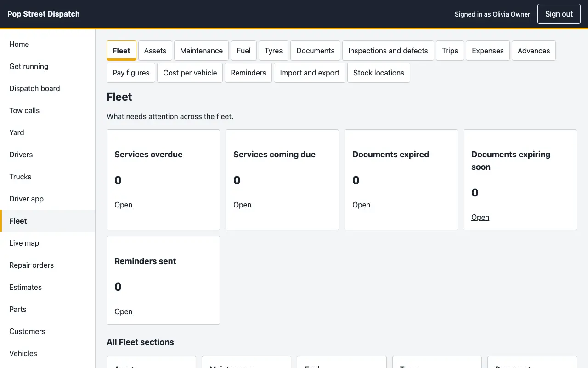This screenshot has width=588, height=368.
Task: Navigate to Tow calls
Action: (48, 110)
